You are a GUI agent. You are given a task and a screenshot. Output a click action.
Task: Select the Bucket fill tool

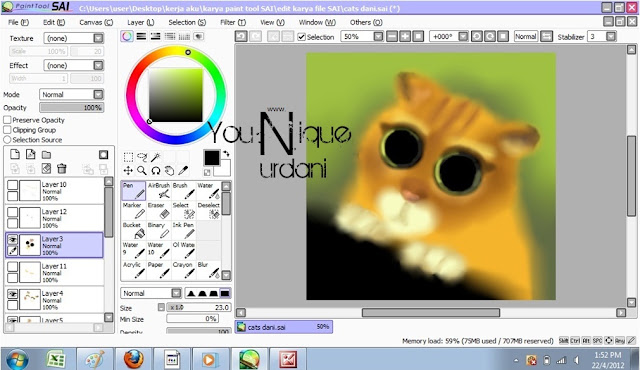pos(133,230)
